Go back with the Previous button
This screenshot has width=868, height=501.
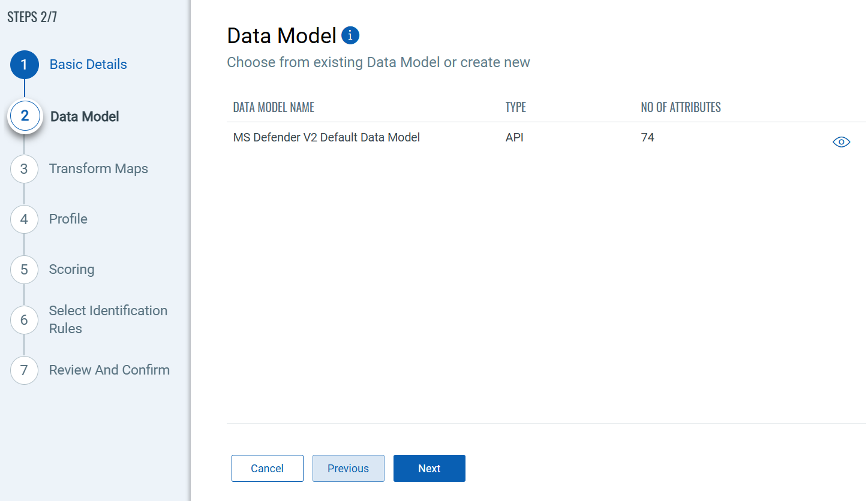[x=349, y=469]
